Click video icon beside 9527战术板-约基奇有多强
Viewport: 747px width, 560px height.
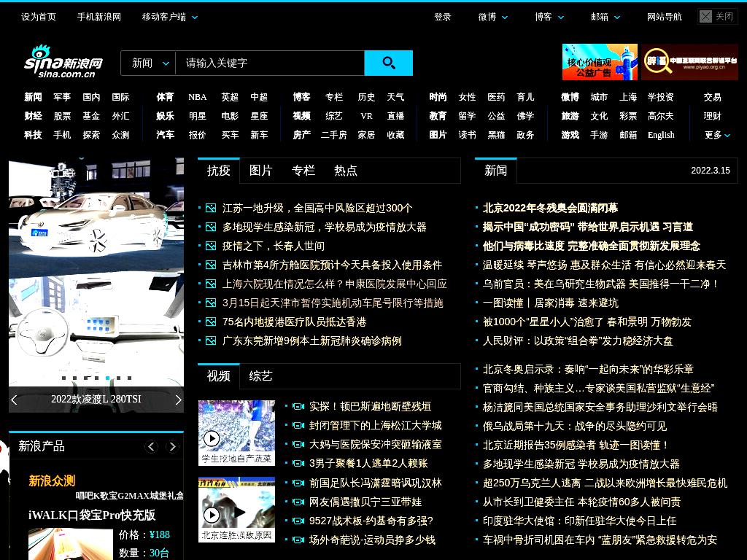(x=298, y=521)
